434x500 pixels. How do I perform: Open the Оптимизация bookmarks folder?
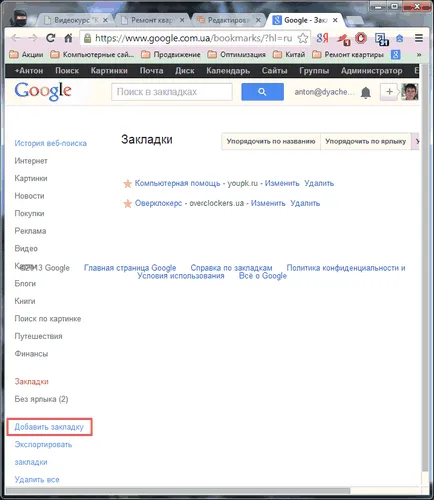click(236, 55)
